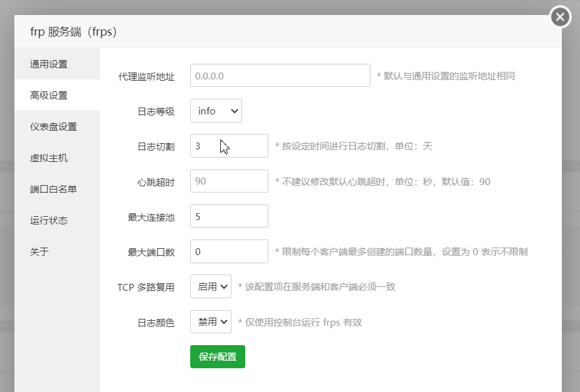
Task: Expand the 日志等级 info dropdown
Action: [x=216, y=111]
